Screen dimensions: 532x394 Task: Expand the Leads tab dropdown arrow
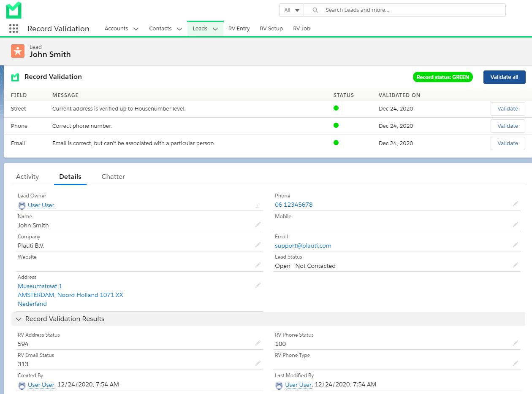[215, 29]
